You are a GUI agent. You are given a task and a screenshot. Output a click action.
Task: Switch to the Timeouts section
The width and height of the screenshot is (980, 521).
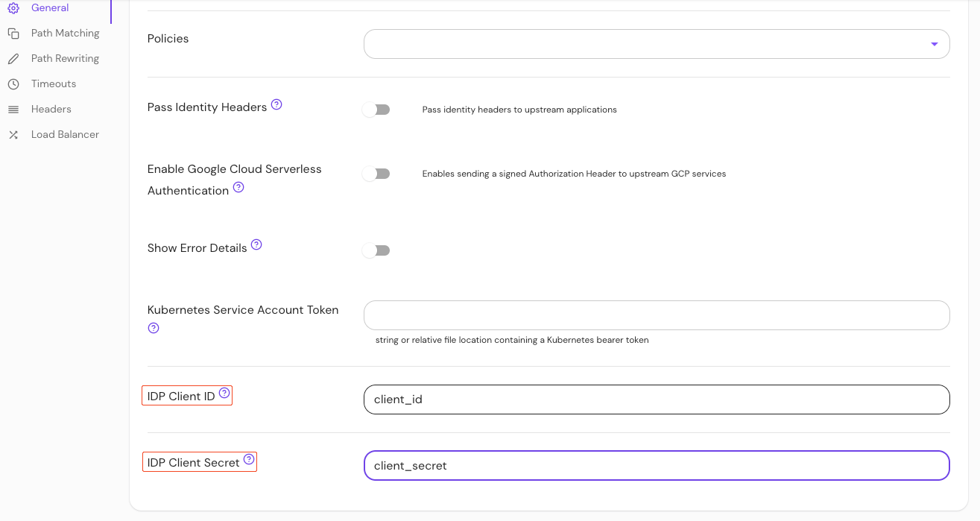pyautogui.click(x=53, y=83)
